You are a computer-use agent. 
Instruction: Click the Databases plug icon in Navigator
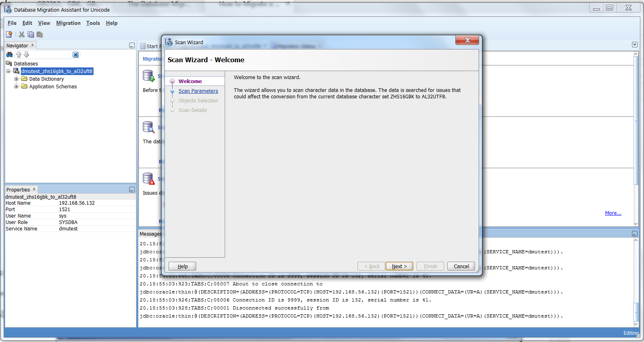point(9,63)
